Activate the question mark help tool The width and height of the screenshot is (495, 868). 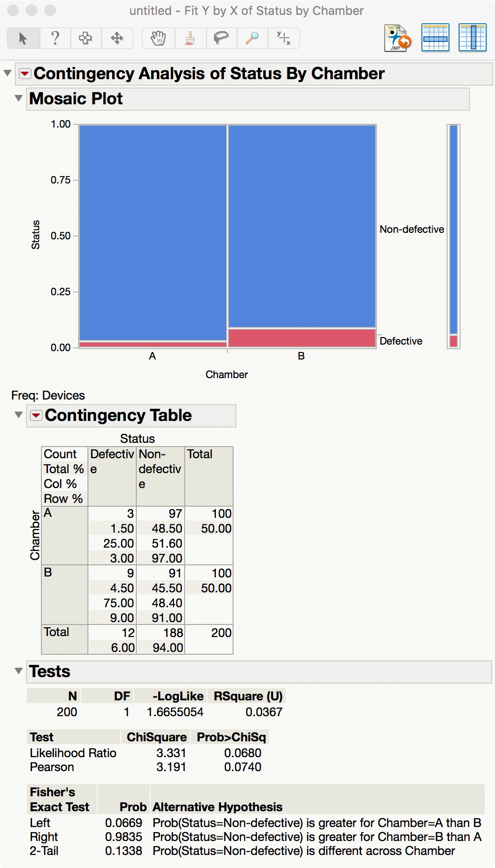(55, 38)
